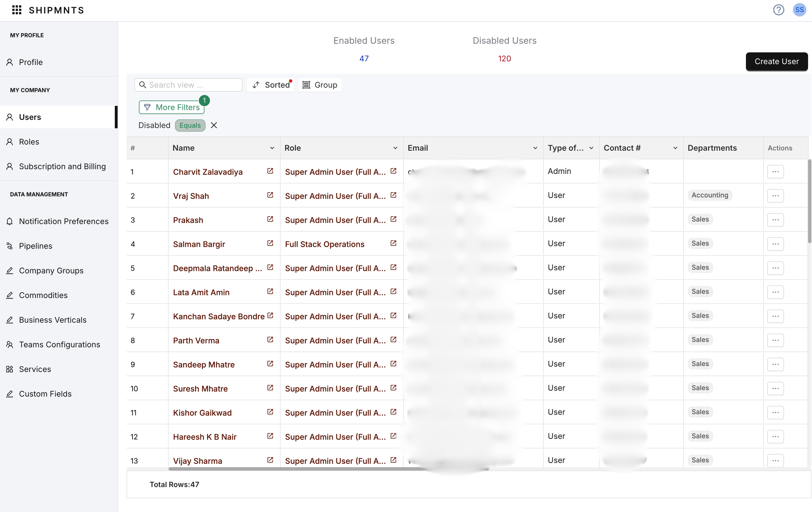Viewport: 812px width, 512px height.
Task: Click the horizontal table scrollbar
Action: pos(329,469)
